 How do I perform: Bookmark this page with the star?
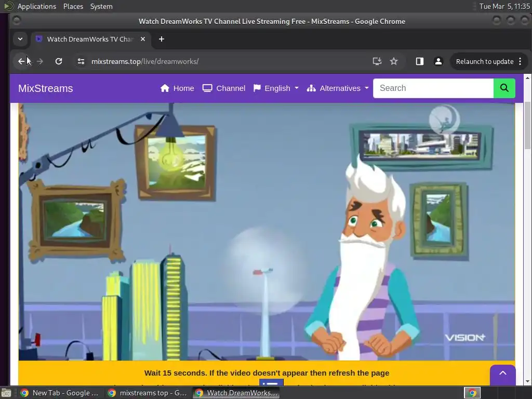tap(394, 61)
